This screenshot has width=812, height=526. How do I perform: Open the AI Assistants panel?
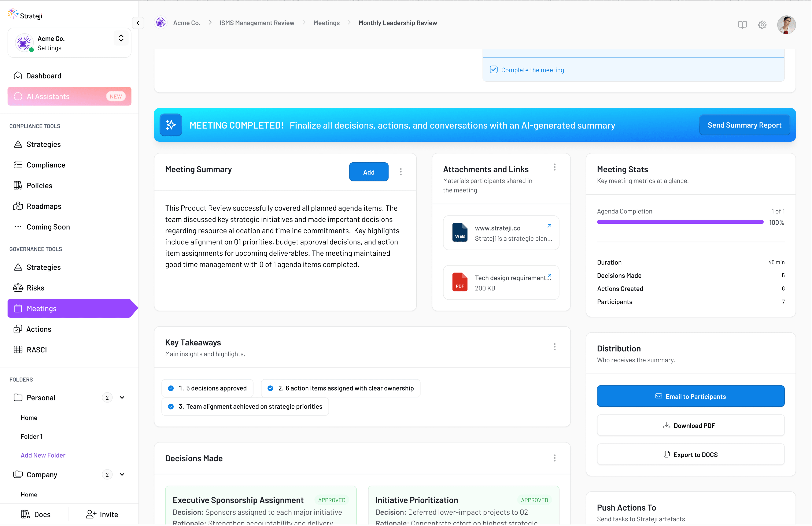(48, 96)
